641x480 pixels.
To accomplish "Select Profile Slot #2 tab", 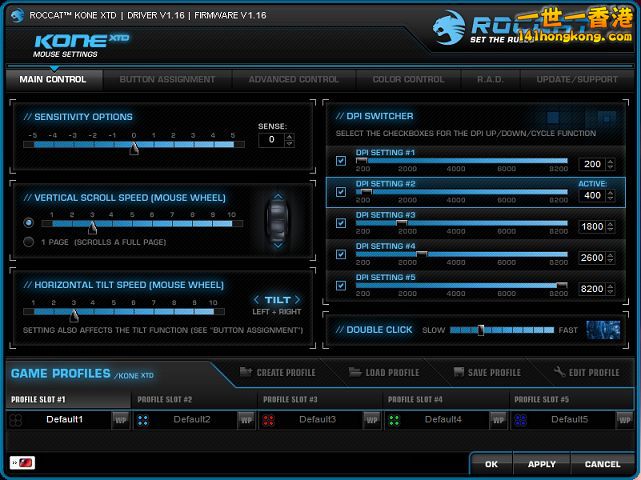I will tap(195, 399).
